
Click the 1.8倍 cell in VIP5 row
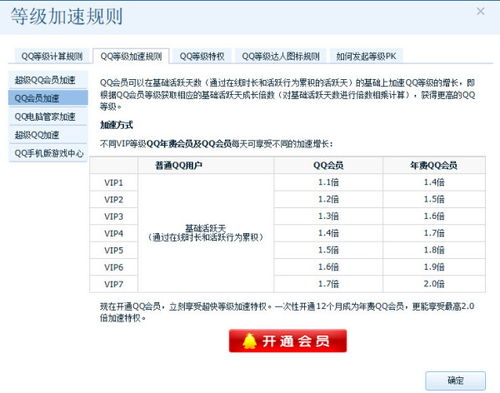pos(434,250)
